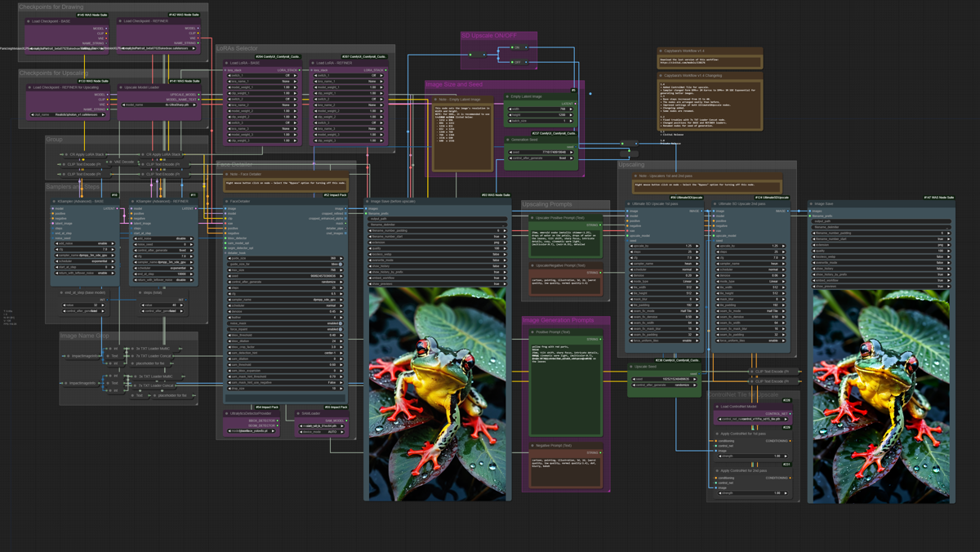Click the Generation Seed node's collapse dot

point(507,140)
